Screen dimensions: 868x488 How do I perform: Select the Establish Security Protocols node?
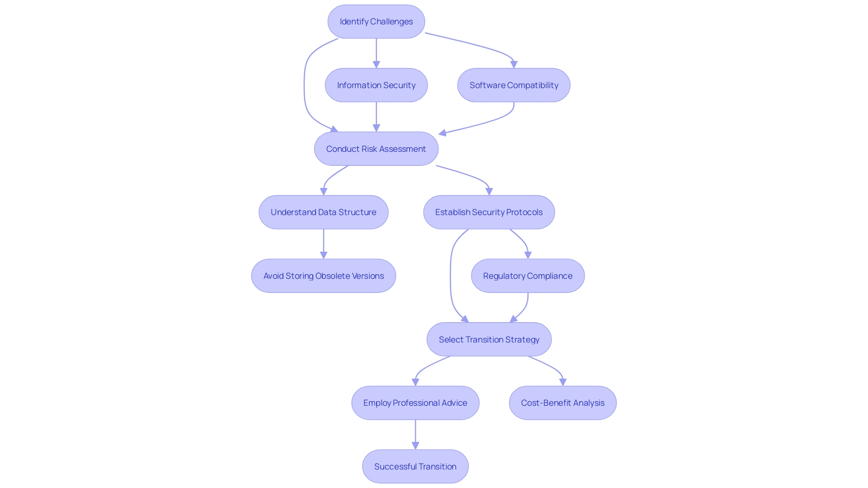pos(488,211)
